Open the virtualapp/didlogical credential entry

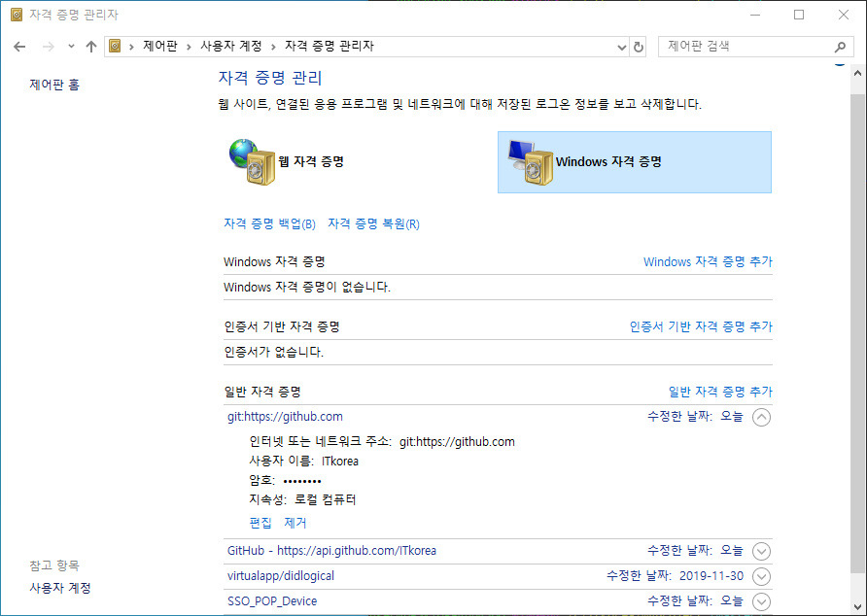click(281, 576)
